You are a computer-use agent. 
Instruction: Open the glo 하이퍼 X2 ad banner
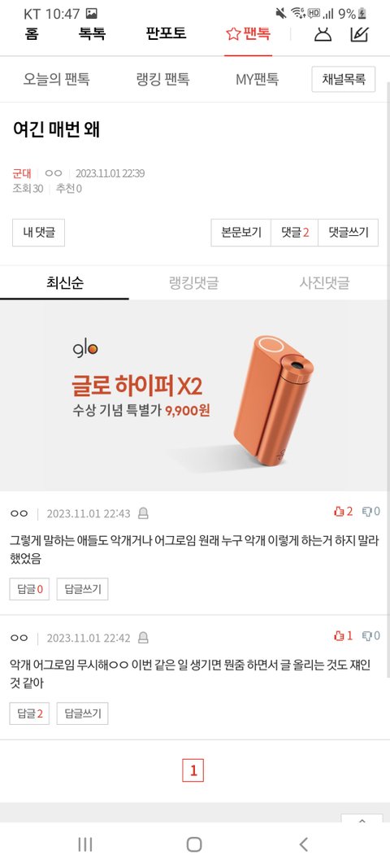tap(195, 395)
